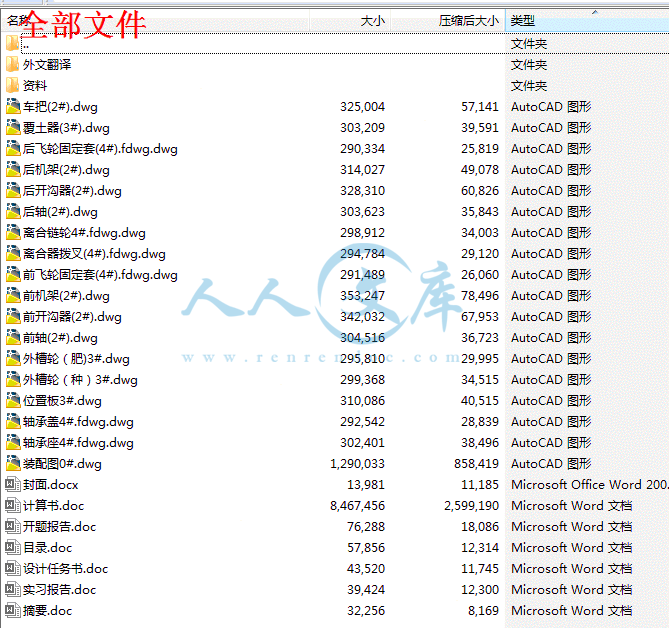Click the 外文翻译 folder icon
The width and height of the screenshot is (669, 628).
coord(12,65)
